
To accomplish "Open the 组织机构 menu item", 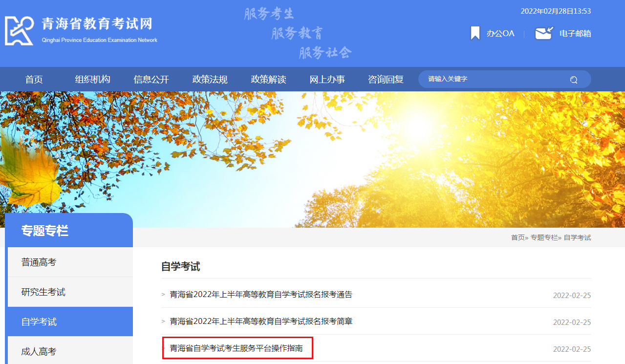I will click(x=93, y=80).
